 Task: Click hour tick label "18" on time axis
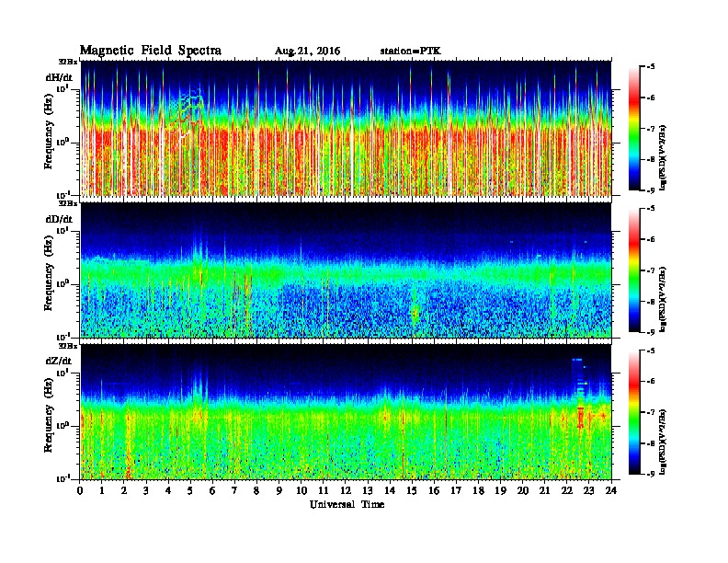pyautogui.click(x=478, y=490)
